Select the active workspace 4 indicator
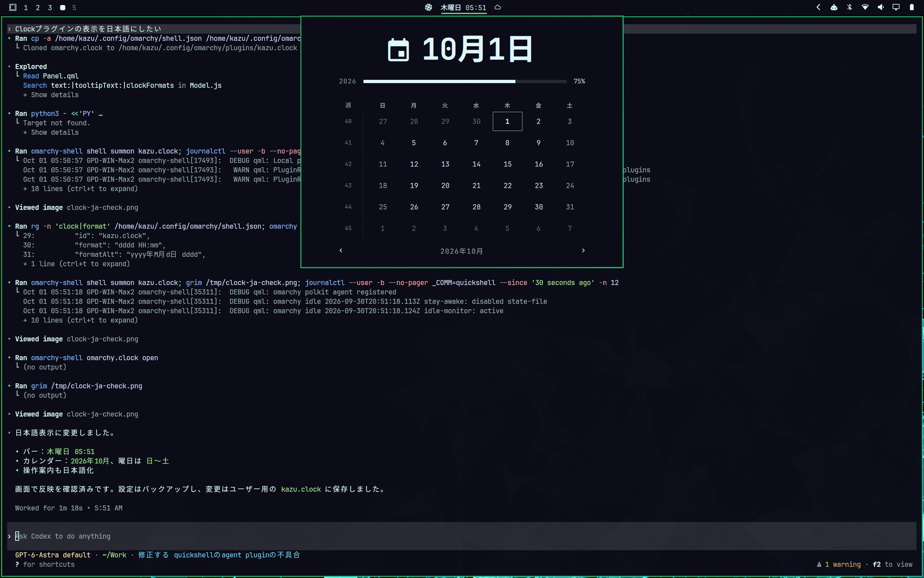Screen dimensions: 924x578 point(62,8)
